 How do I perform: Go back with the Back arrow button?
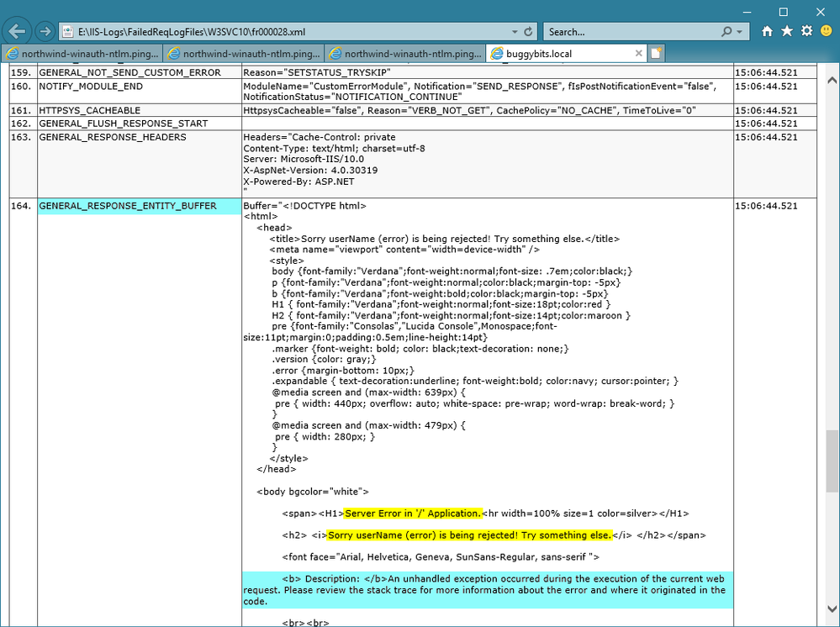point(17,32)
